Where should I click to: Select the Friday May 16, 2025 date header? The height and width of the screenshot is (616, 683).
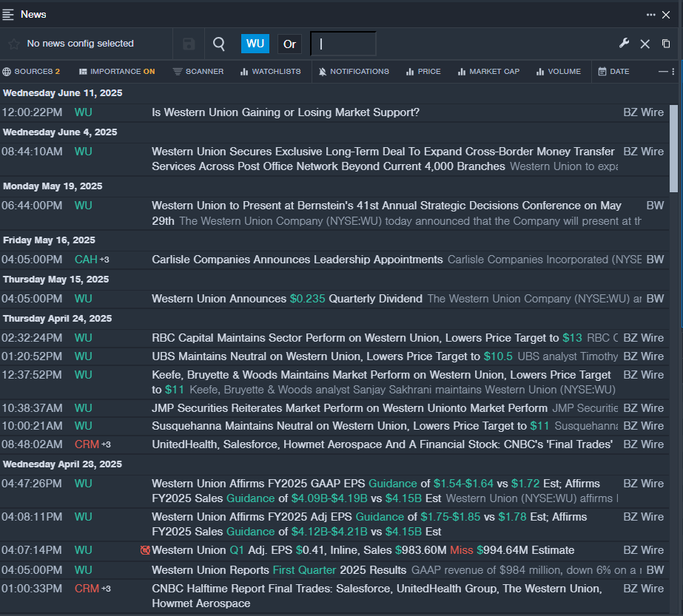click(50, 240)
